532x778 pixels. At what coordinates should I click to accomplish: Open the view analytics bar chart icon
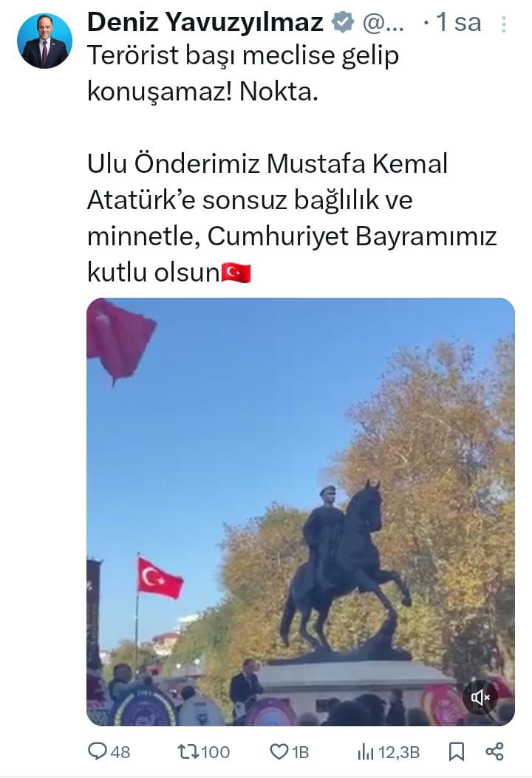tap(365, 752)
